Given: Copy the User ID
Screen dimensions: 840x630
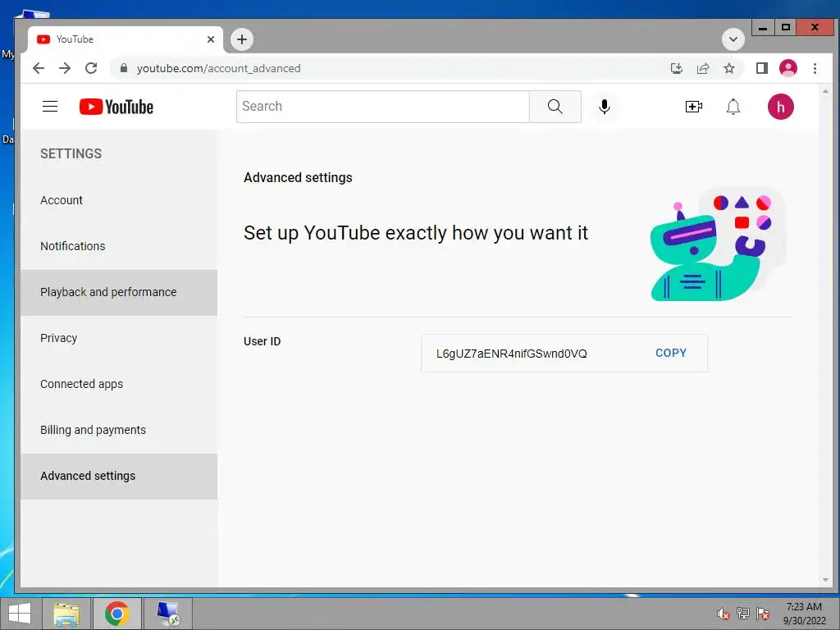Looking at the screenshot, I should pyautogui.click(x=671, y=353).
